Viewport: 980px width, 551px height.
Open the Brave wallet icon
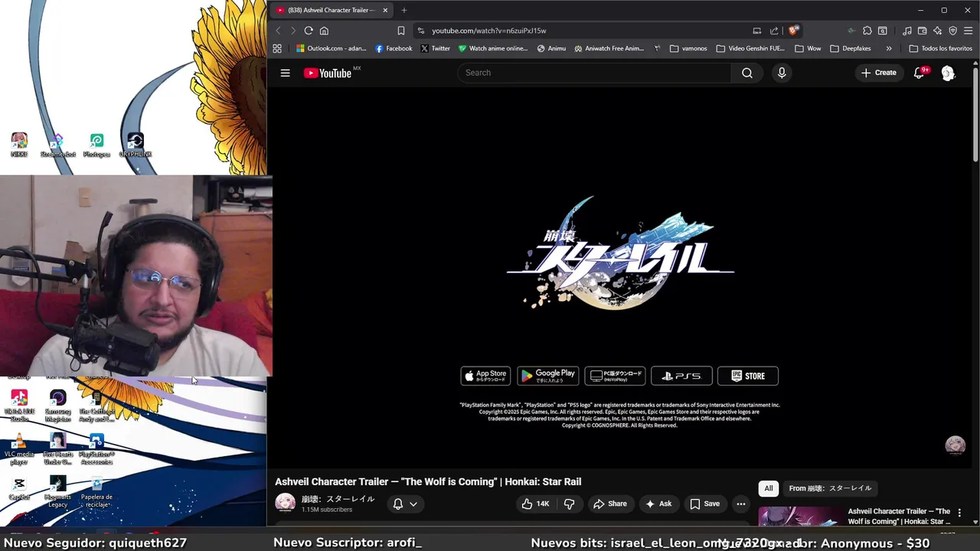[x=922, y=31]
